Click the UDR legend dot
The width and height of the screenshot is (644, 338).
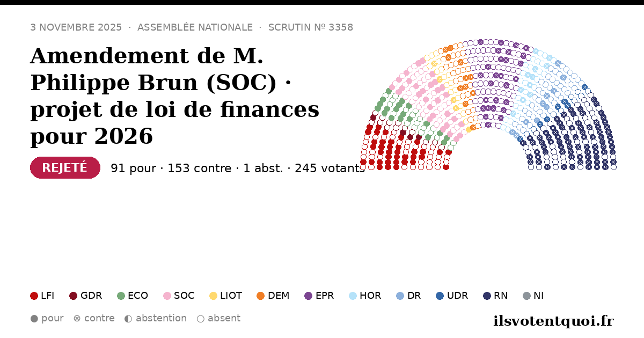pos(440,296)
